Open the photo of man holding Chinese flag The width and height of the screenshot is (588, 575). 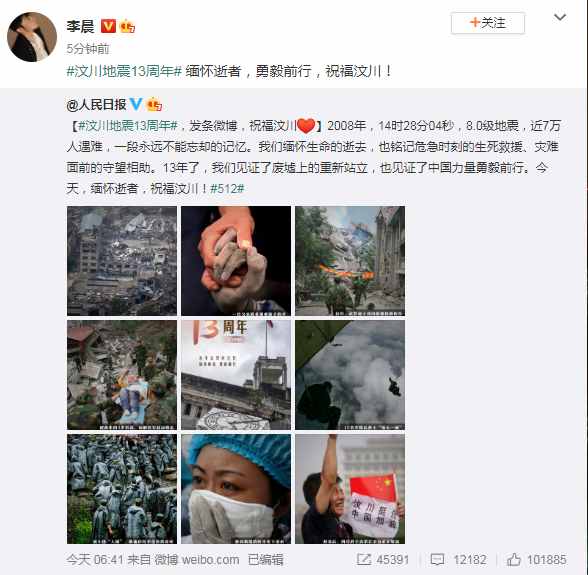click(x=350, y=489)
